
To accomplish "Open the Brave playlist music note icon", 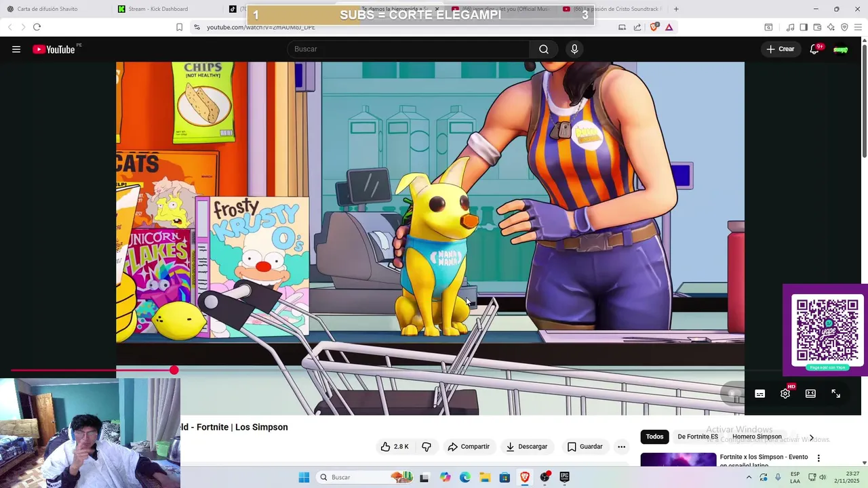I will pyautogui.click(x=790, y=27).
